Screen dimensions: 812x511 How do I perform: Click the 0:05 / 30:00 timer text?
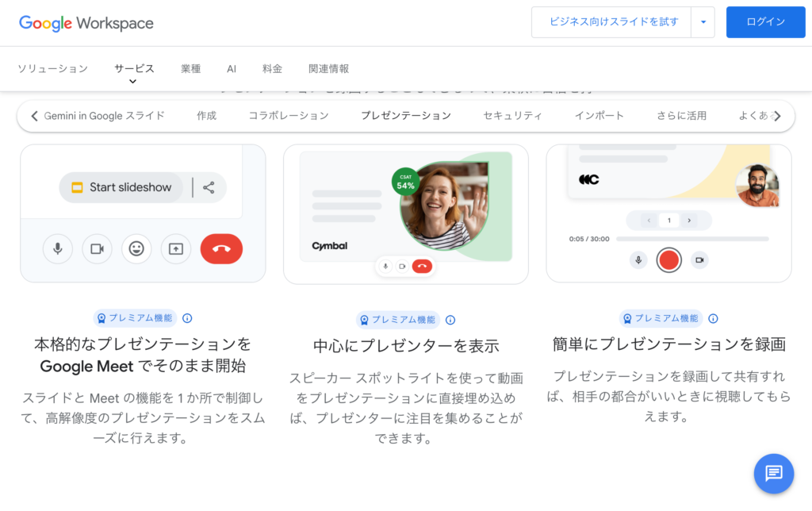tap(589, 239)
